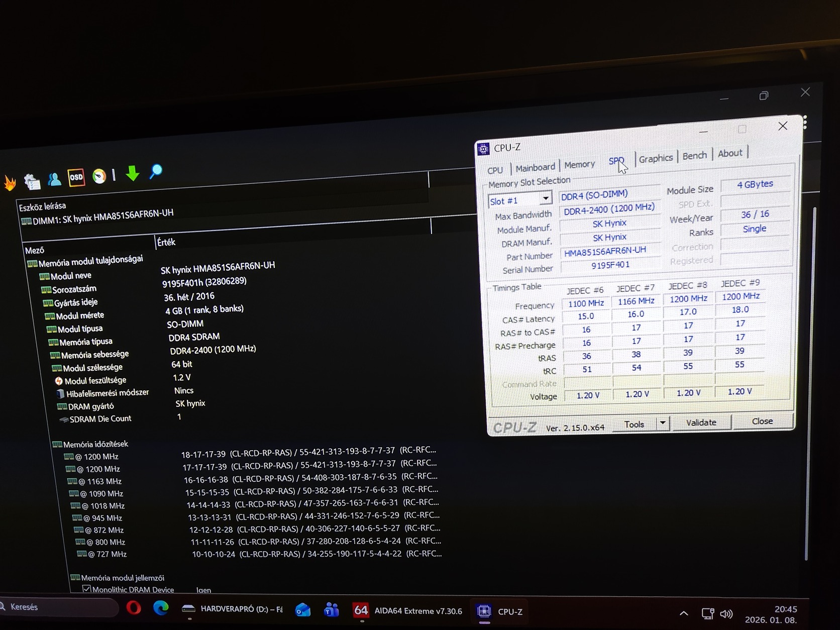The width and height of the screenshot is (840, 630).
Task: Launch Microsoft Edge from the taskbar
Action: [x=161, y=608]
